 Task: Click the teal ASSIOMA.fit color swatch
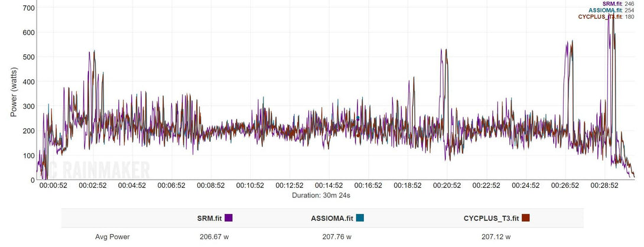pos(360,218)
